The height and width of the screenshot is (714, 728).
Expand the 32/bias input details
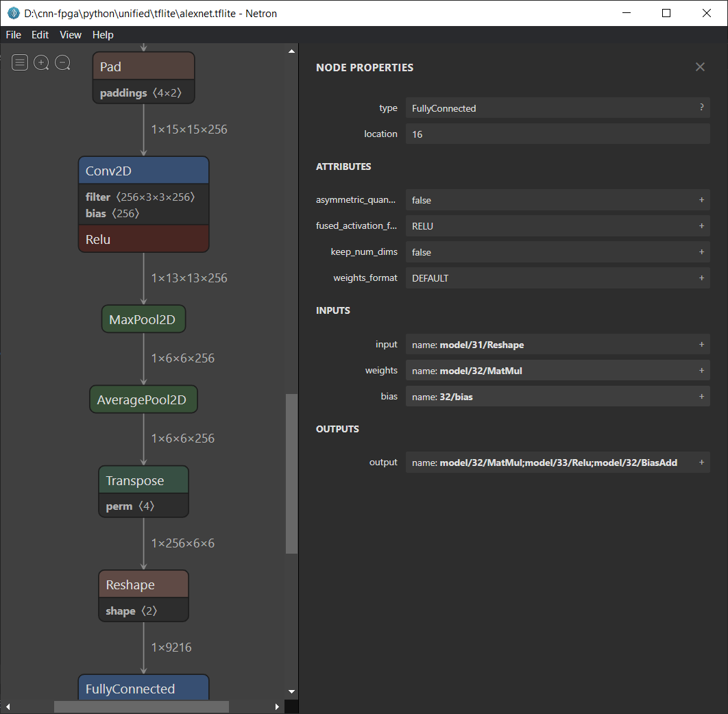click(701, 397)
